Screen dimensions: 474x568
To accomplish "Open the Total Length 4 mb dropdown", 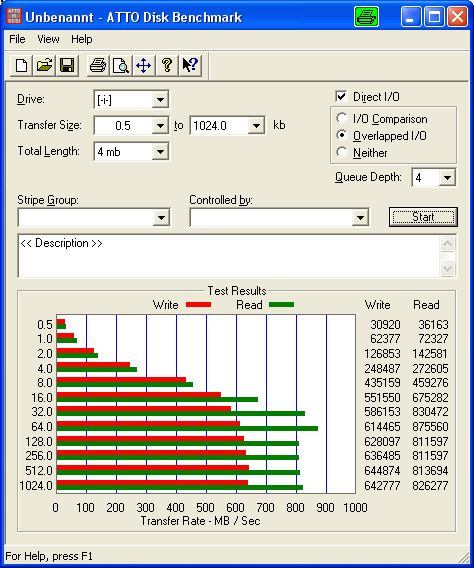I will (160, 152).
